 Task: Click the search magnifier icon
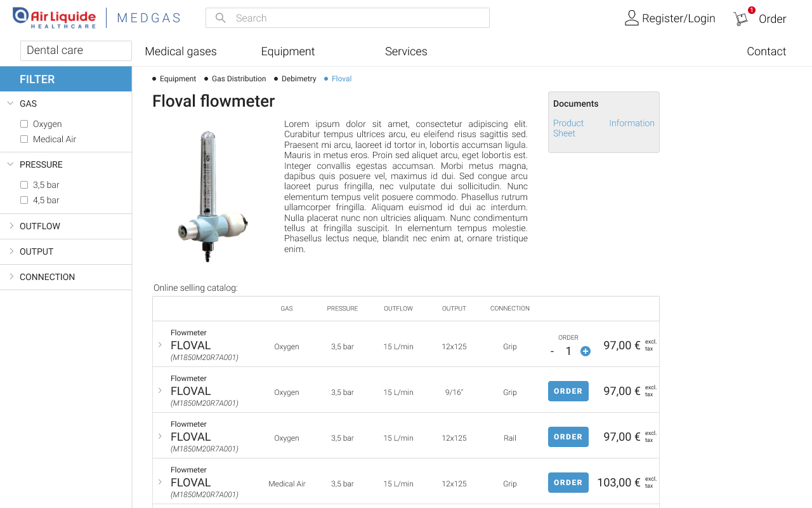tap(221, 18)
